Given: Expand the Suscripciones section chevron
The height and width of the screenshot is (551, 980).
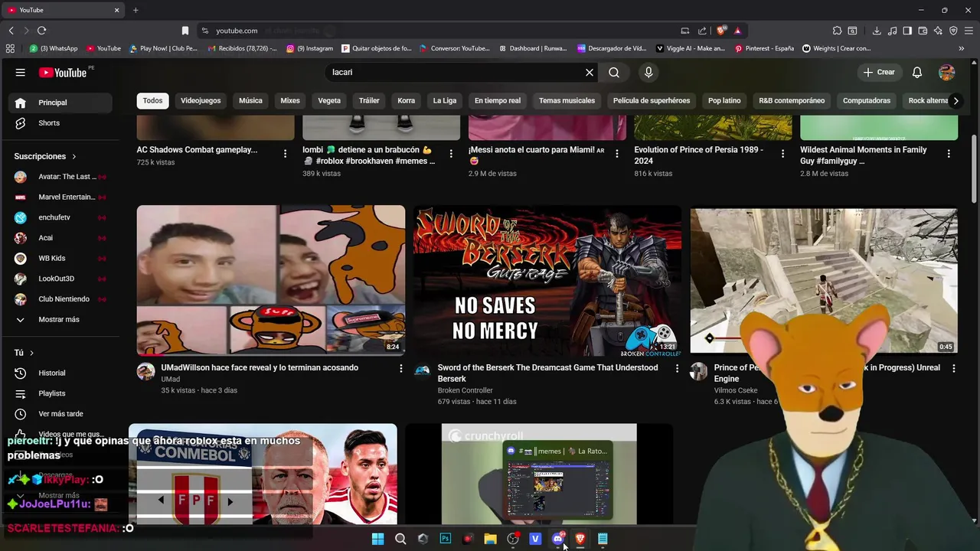Looking at the screenshot, I should (74, 156).
